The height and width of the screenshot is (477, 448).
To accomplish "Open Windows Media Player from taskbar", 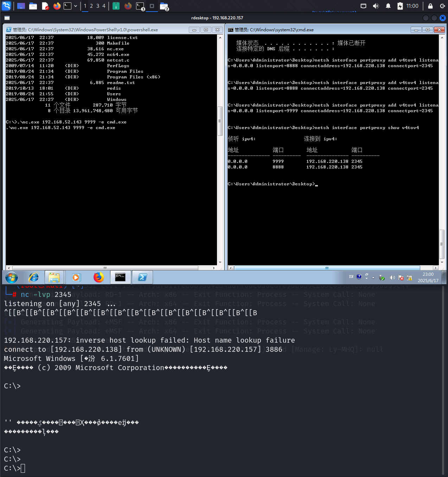I will click(76, 278).
